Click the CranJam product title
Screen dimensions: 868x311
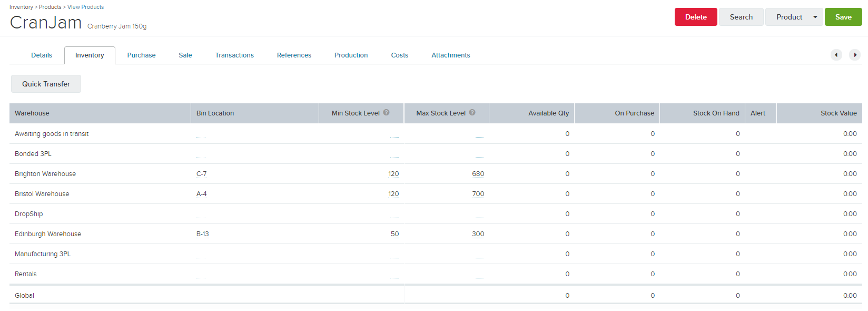click(x=46, y=22)
